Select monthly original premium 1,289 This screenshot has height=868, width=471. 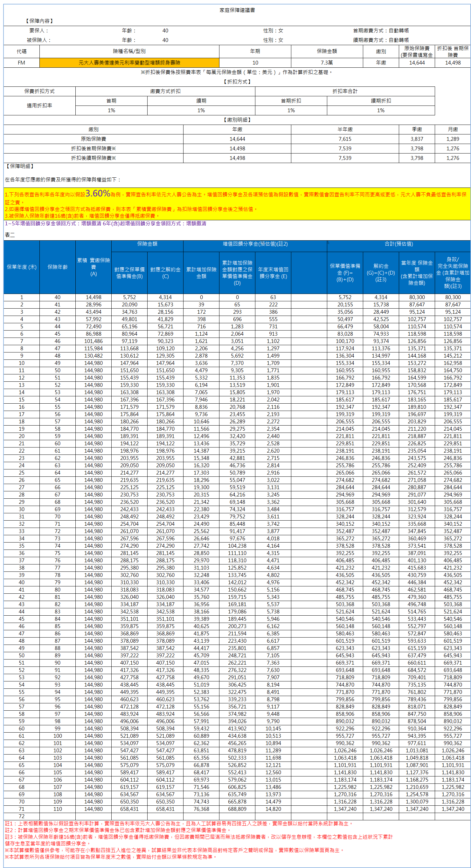pyautogui.click(x=453, y=139)
